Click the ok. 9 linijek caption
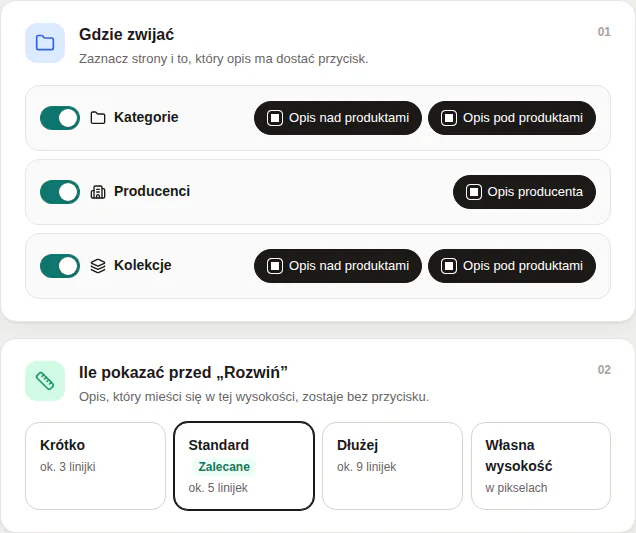Image resolution: width=636 pixels, height=533 pixels. click(367, 467)
